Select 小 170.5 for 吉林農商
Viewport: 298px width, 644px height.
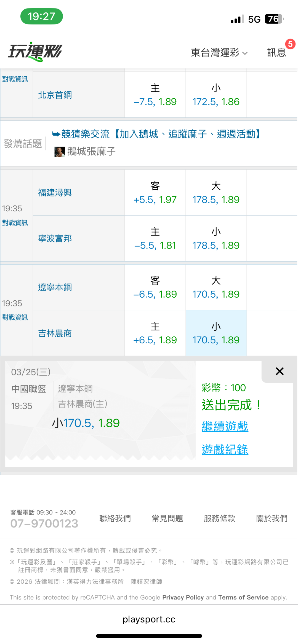(216, 333)
